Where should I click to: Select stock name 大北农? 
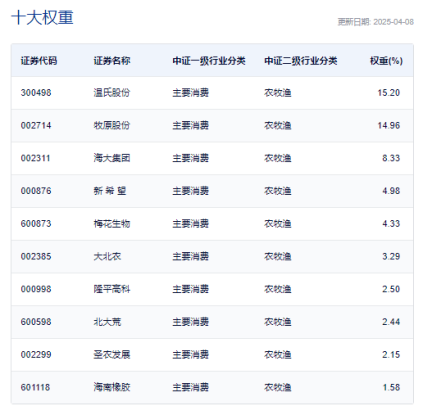[x=107, y=256]
